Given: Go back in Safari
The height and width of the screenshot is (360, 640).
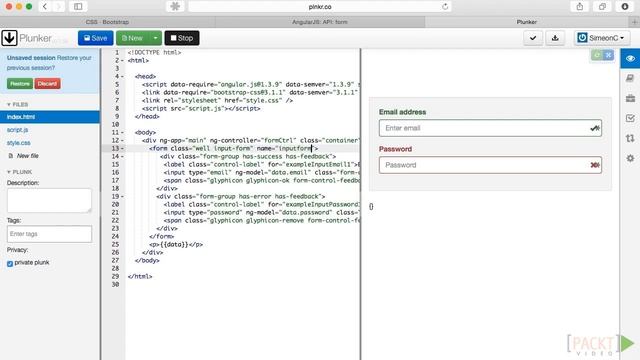Looking at the screenshot, I should coord(45,7).
